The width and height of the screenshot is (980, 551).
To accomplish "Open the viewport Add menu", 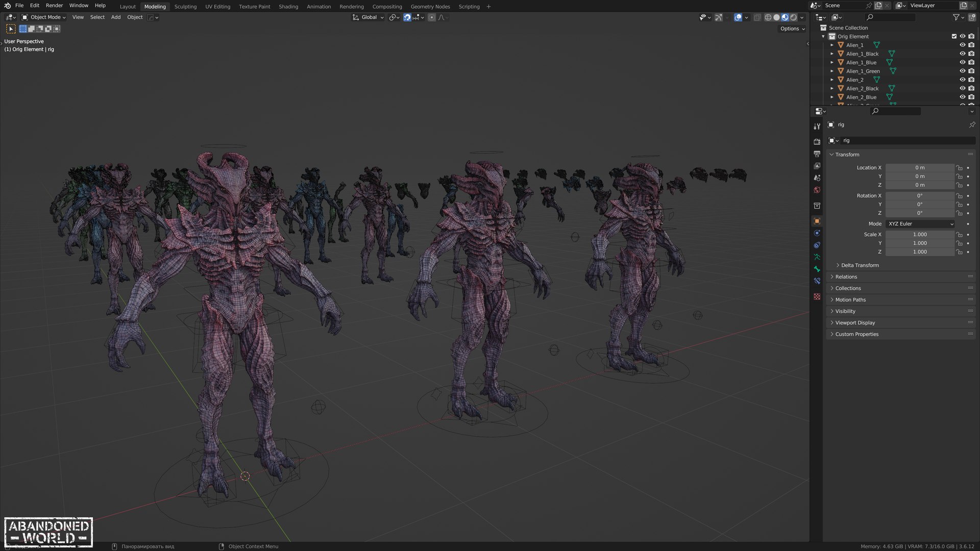I will [x=116, y=17].
